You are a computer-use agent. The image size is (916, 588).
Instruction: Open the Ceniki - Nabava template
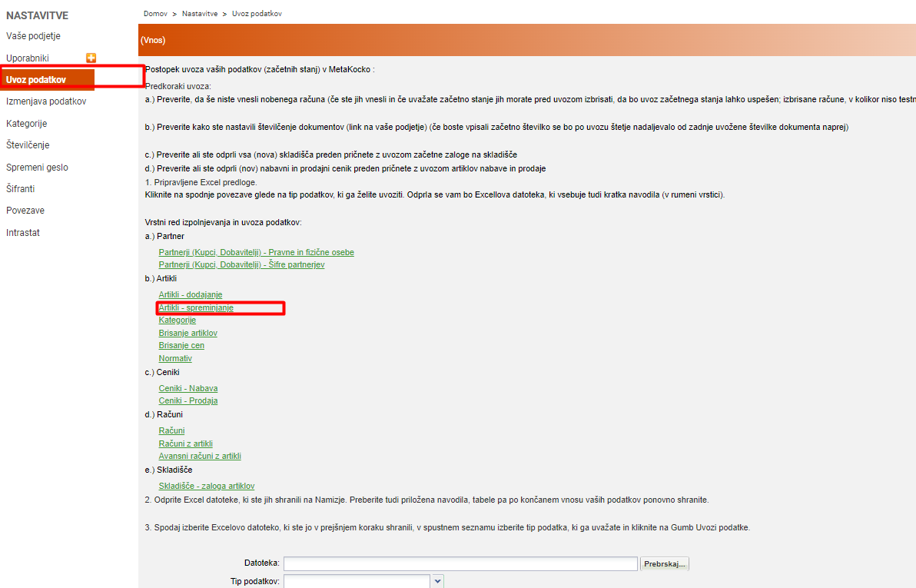click(188, 388)
